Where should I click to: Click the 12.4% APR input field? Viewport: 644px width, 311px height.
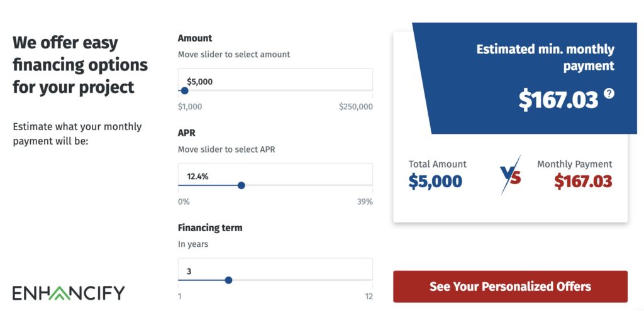click(x=275, y=175)
